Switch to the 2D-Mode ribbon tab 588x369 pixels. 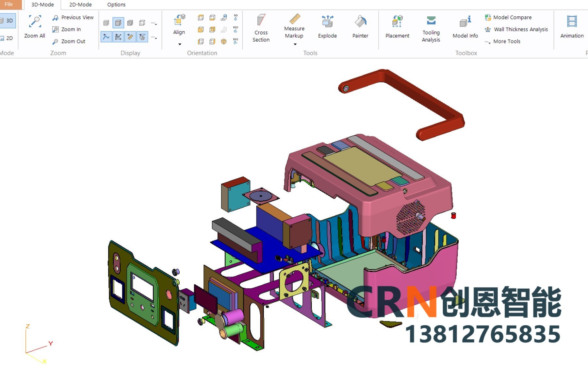point(80,5)
